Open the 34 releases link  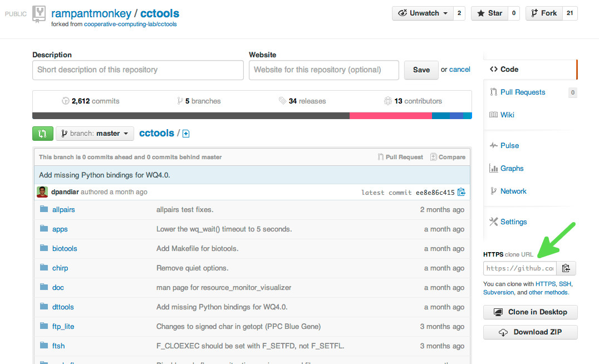coord(302,101)
